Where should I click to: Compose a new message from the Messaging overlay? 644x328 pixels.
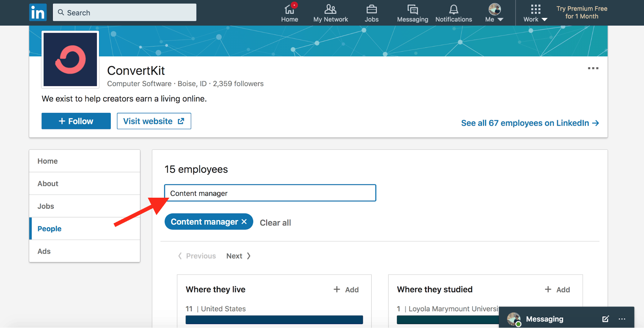pyautogui.click(x=605, y=319)
